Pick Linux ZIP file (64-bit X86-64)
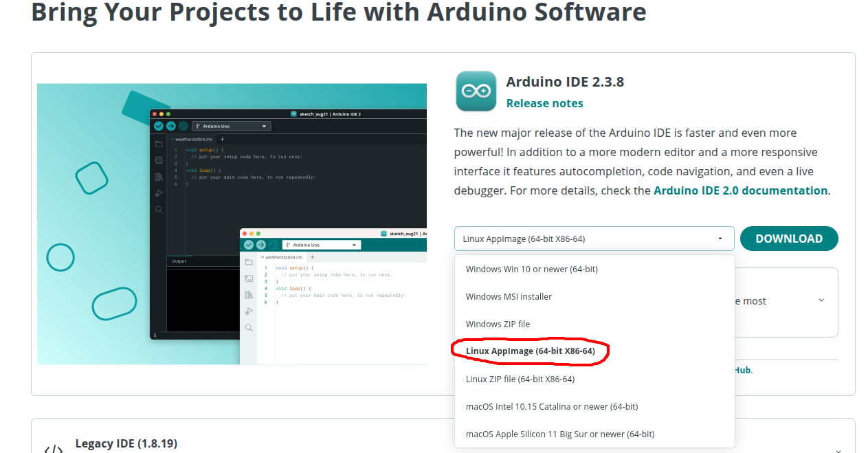Image resolution: width=868 pixels, height=453 pixels. 520,379
